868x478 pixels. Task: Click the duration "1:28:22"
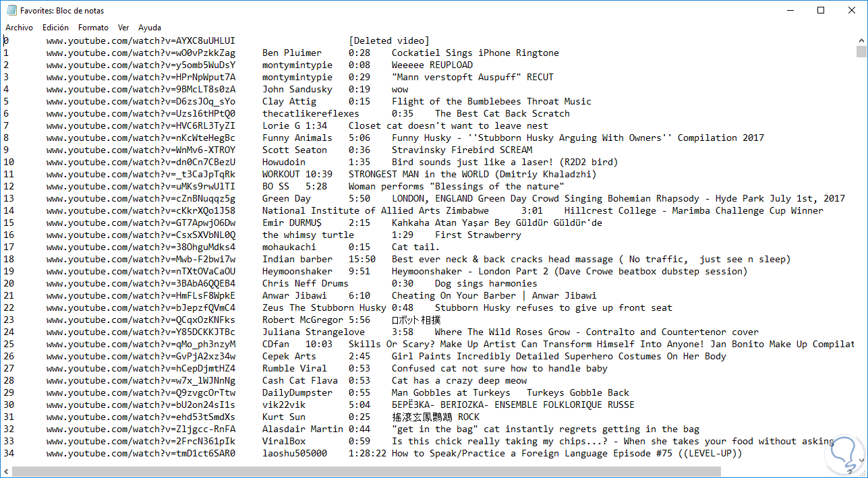tap(368, 453)
